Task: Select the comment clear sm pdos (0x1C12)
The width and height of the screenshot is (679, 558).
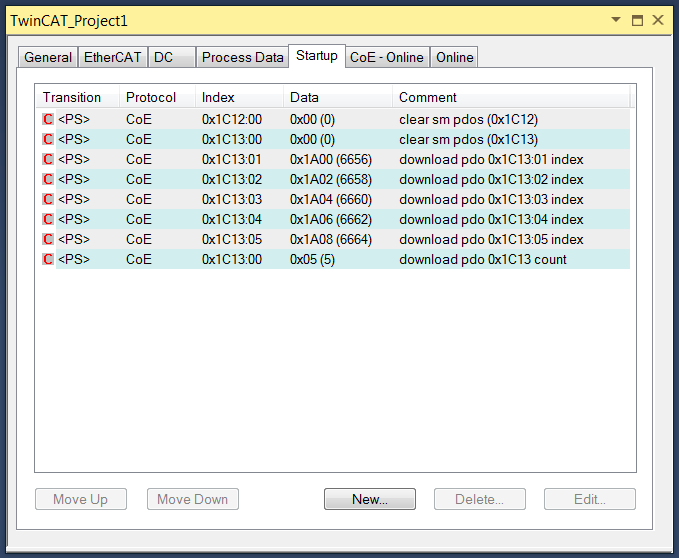Action: (x=469, y=119)
